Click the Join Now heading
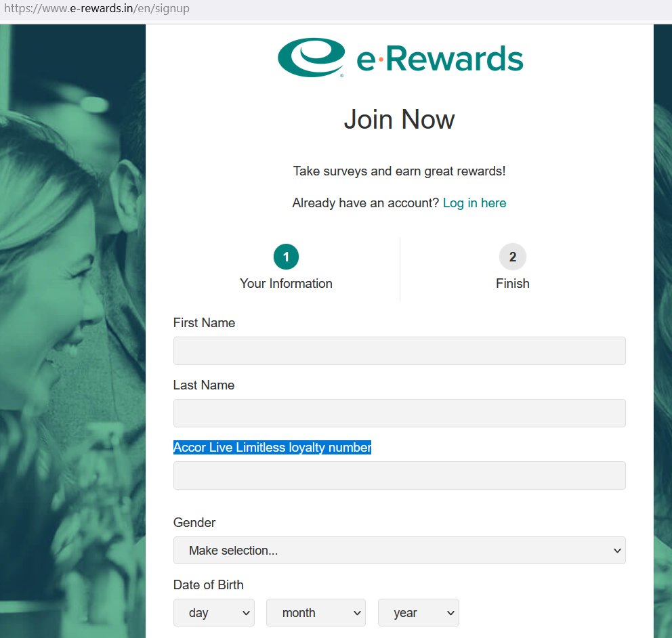 pyautogui.click(x=400, y=119)
